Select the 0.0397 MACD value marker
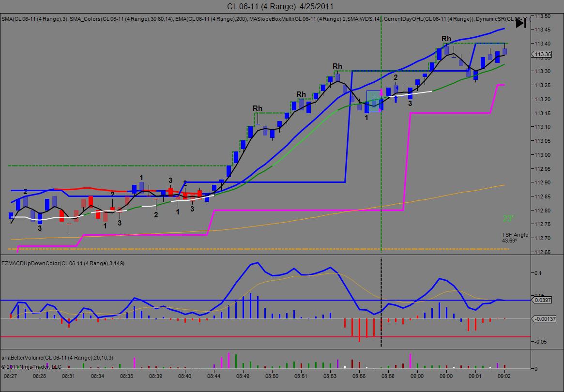The height and width of the screenshot is (392, 564). pos(542,300)
